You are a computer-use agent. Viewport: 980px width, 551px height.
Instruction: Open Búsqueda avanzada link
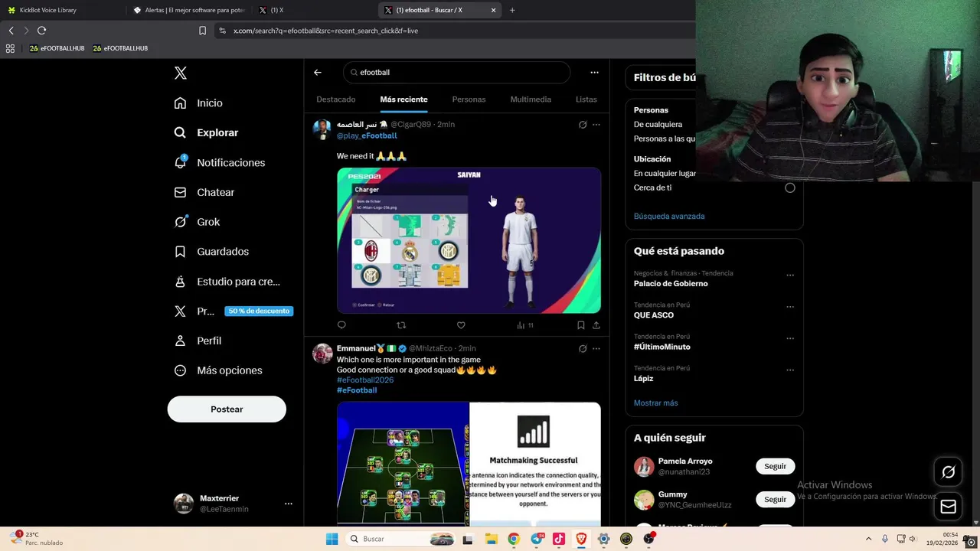pos(669,217)
